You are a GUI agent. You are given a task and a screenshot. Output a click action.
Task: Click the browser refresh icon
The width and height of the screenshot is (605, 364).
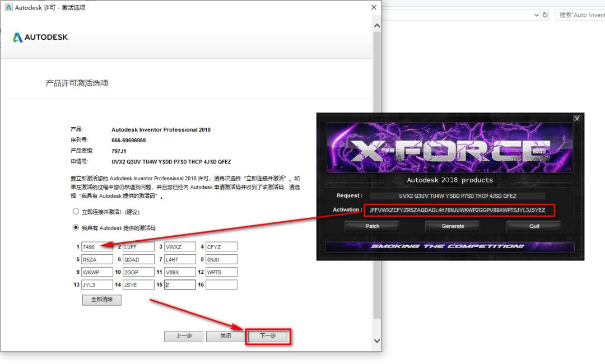545,15
